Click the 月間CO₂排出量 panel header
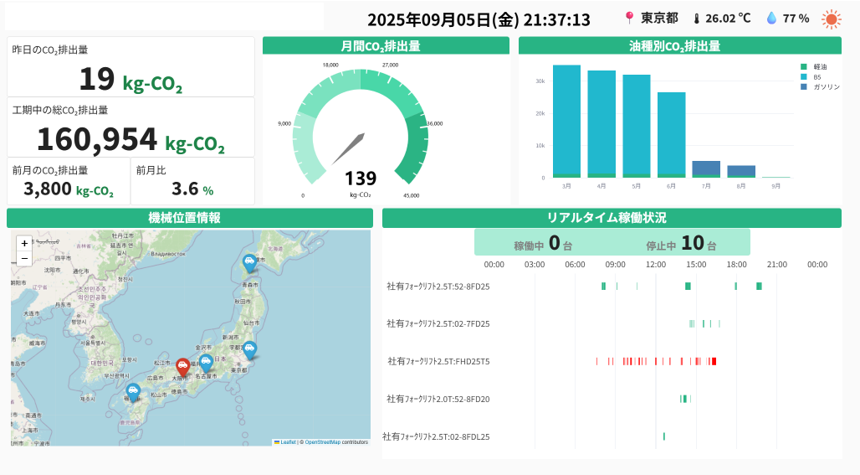The width and height of the screenshot is (860, 475). click(x=386, y=46)
